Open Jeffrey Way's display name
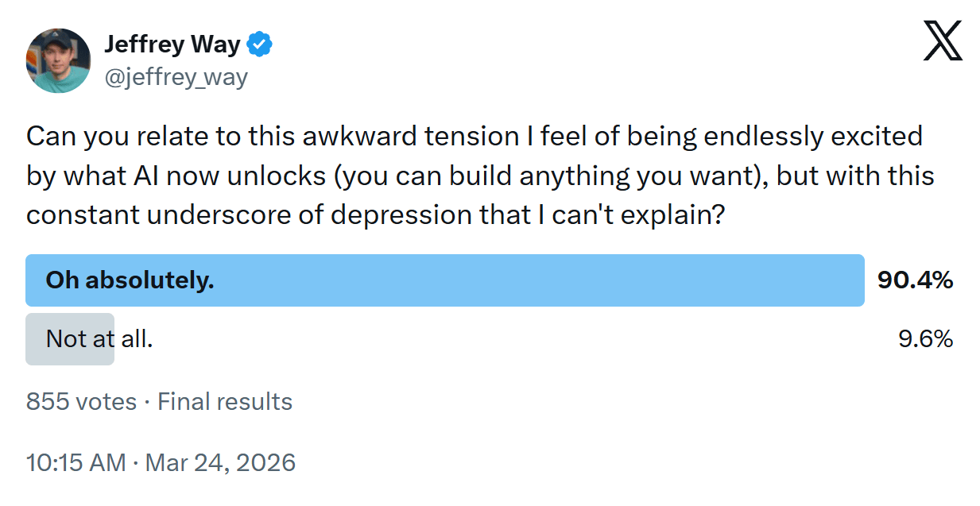 pyautogui.click(x=172, y=44)
